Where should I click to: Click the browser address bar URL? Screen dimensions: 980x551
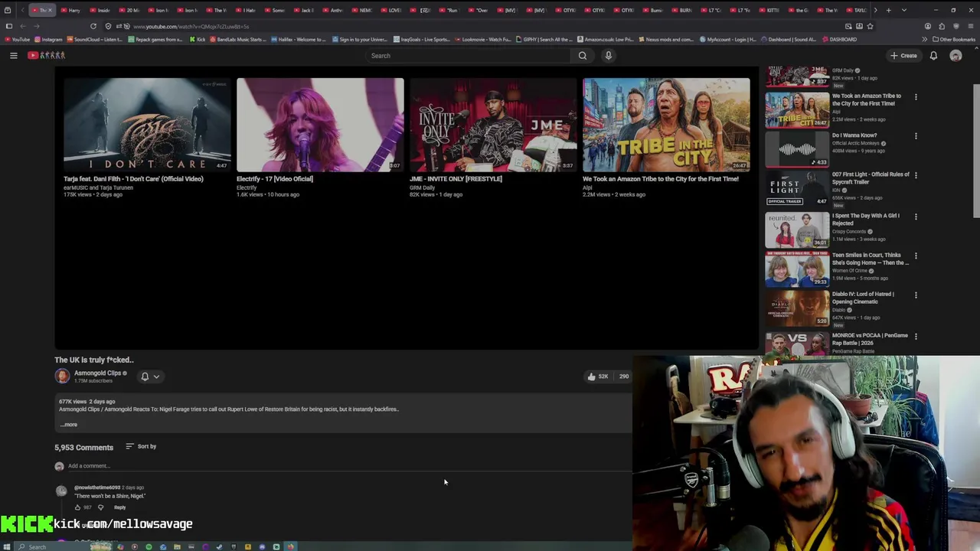[191, 26]
